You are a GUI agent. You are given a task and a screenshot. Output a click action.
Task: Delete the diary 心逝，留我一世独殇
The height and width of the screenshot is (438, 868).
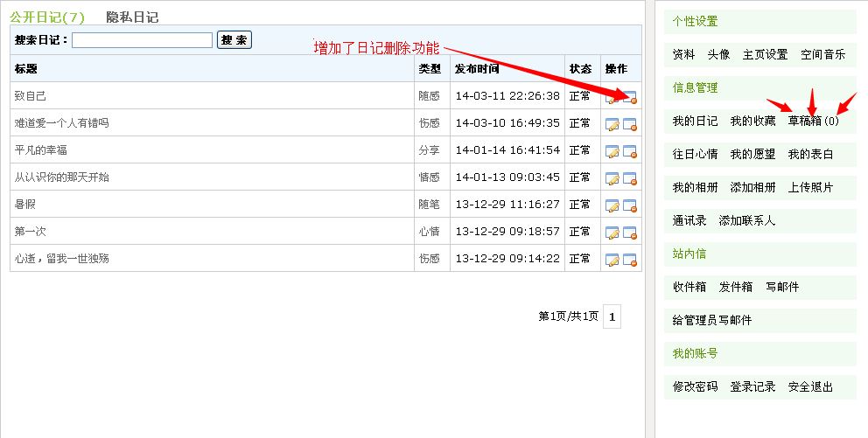pos(630,260)
